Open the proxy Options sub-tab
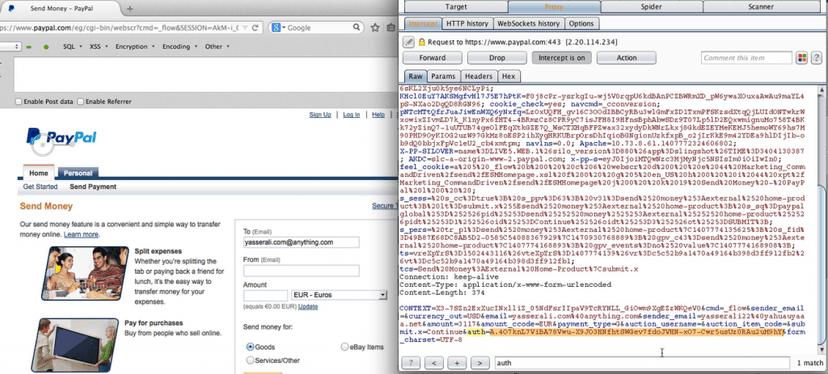The image size is (828, 374). coord(581,23)
